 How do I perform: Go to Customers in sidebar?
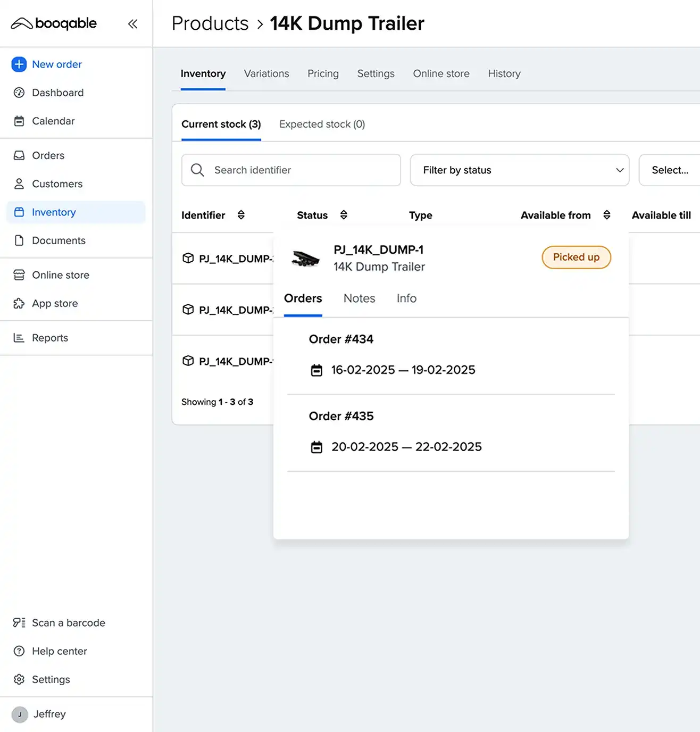57,184
